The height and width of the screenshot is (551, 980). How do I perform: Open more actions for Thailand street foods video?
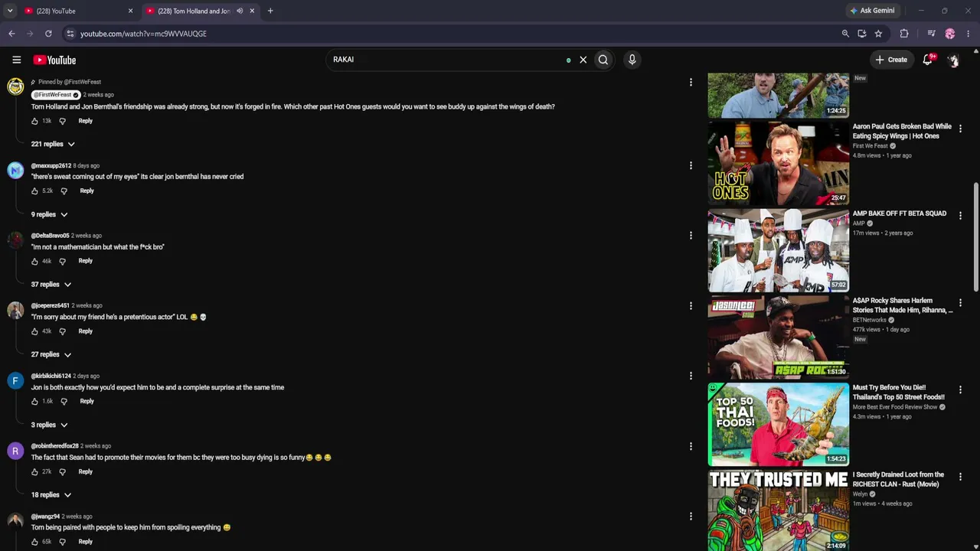960,390
